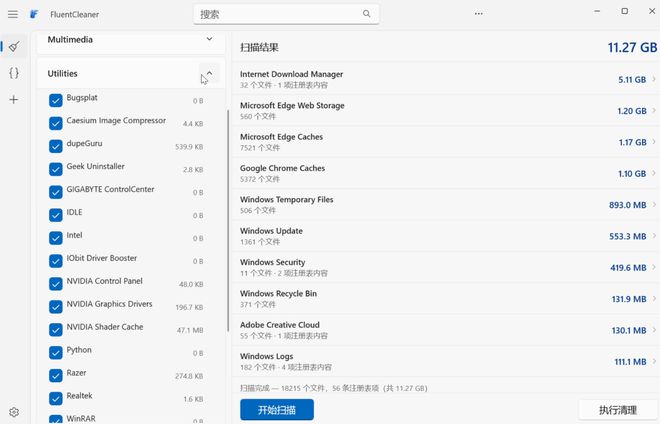Screen dimensions: 660x424
Task: Uncheck IObit Driver Booster checkbox
Action: pos(56,261)
